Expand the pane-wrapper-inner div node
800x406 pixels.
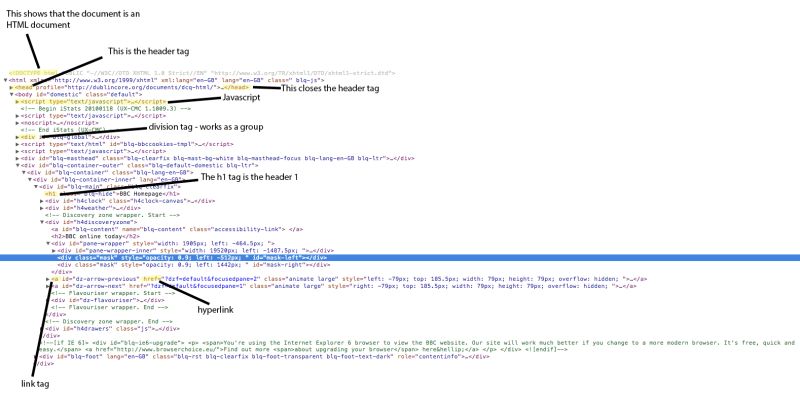(x=54, y=251)
